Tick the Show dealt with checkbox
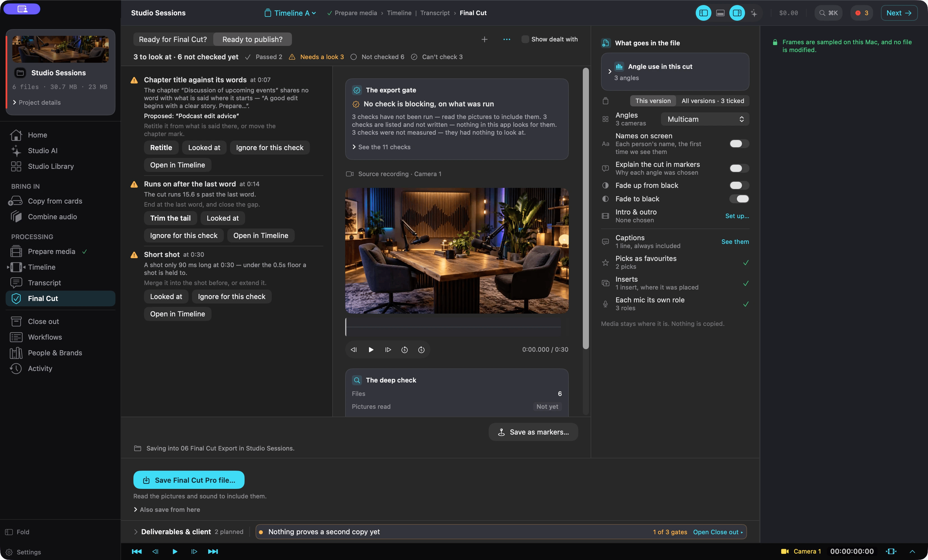 pos(525,39)
